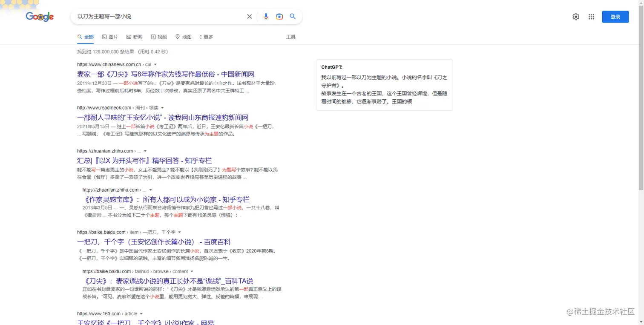Viewport: 644px width, 325px height.
Task: Submit search with magnifier icon
Action: [293, 17]
